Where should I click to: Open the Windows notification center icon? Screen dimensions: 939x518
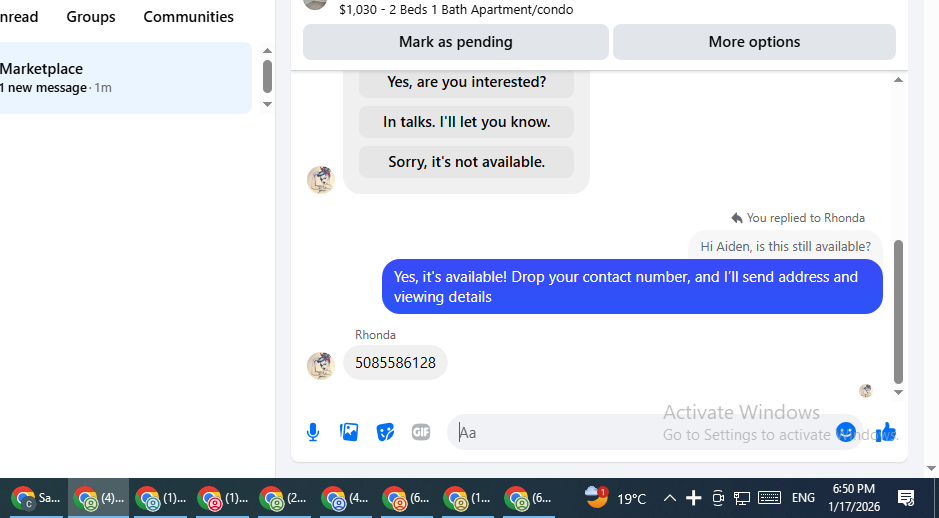click(x=906, y=498)
